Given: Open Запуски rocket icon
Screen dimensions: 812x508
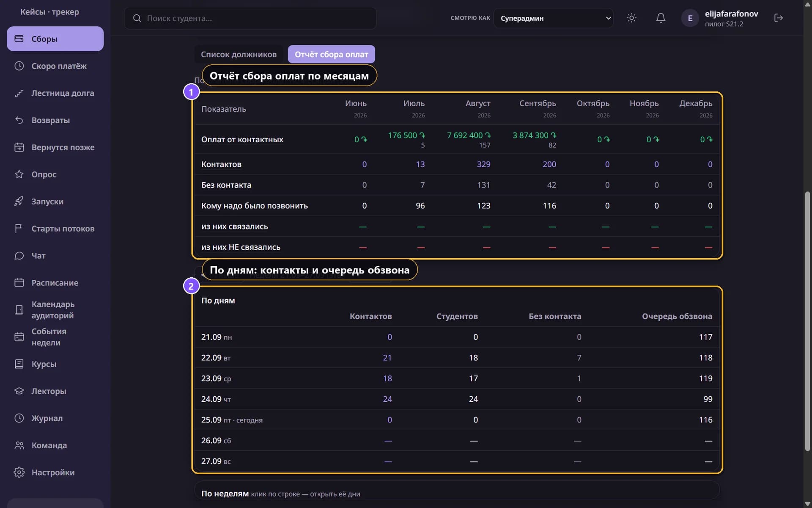Looking at the screenshot, I should (19, 201).
